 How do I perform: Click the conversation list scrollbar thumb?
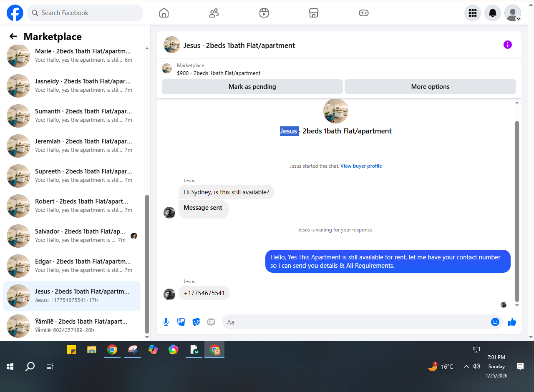point(147,264)
